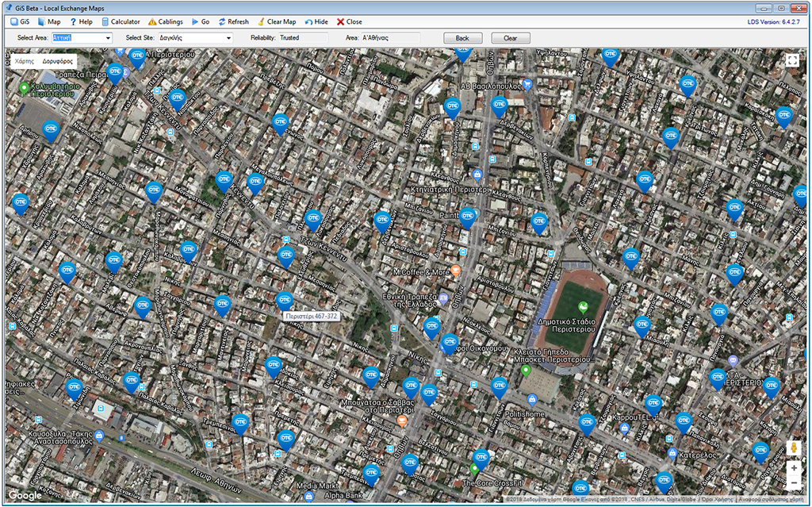
Task: Click the Hide toolbar item
Action: pos(316,22)
